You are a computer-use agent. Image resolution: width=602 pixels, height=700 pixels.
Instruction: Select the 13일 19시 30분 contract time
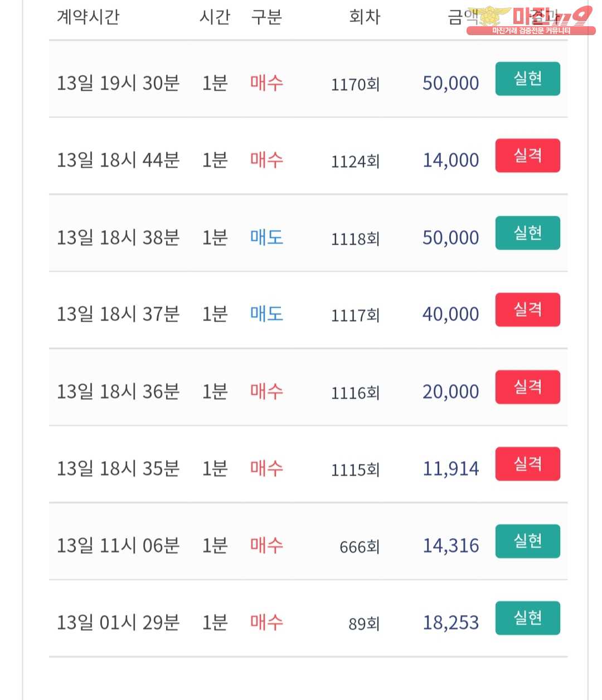pyautogui.click(x=118, y=83)
